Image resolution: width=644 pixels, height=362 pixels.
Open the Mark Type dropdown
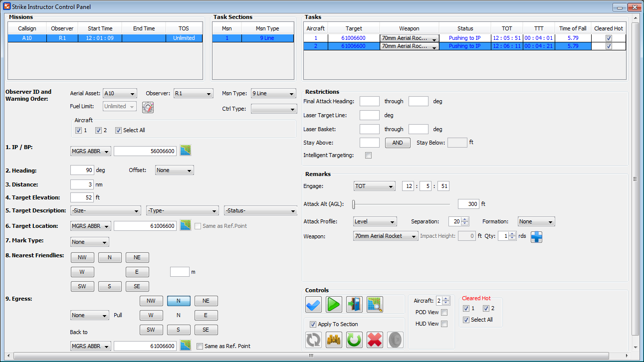click(x=90, y=242)
